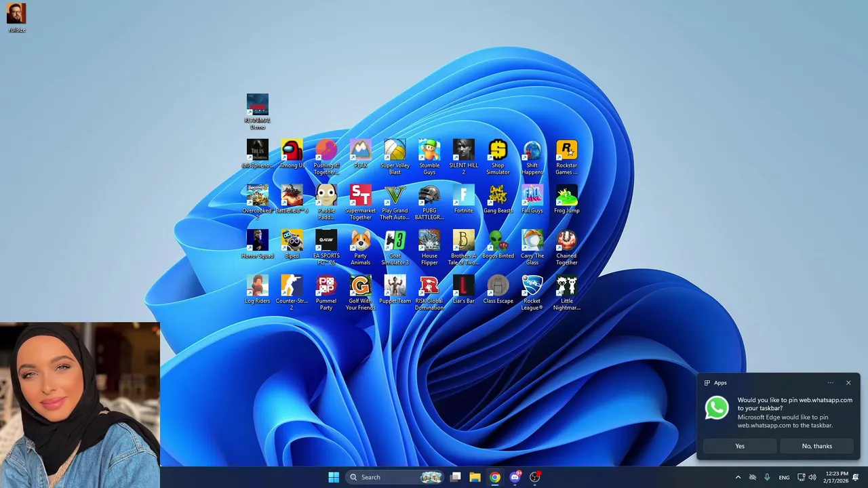
Task: Open the Pushing It! Together shortcut
Action: click(326, 157)
